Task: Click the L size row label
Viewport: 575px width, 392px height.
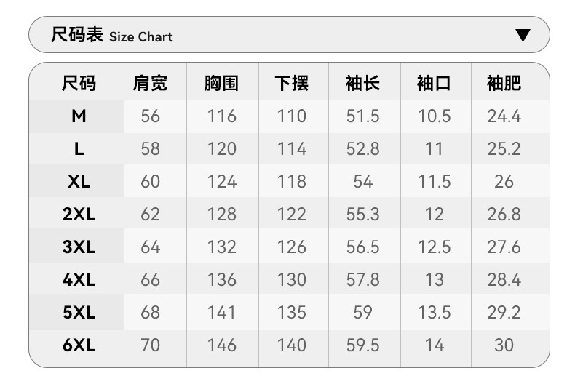Action: (79, 149)
